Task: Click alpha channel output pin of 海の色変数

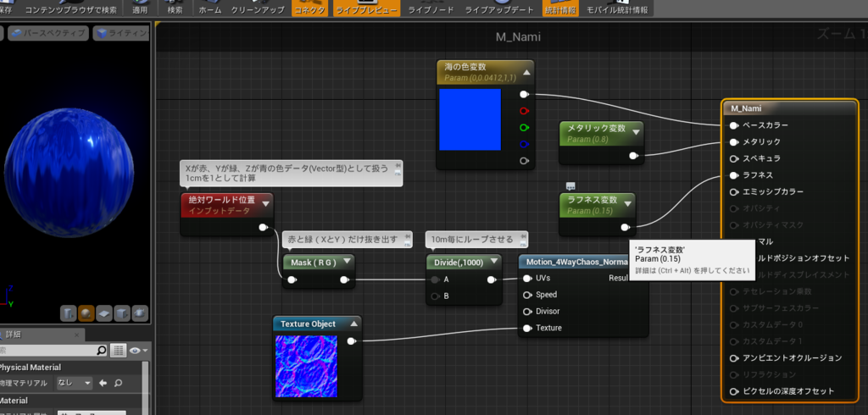Action: [x=524, y=161]
